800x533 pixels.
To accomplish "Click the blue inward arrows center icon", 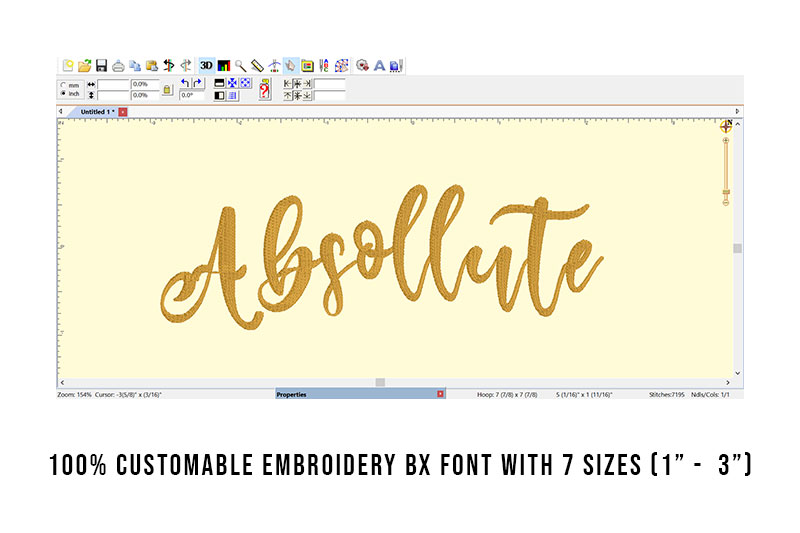I will [232, 83].
